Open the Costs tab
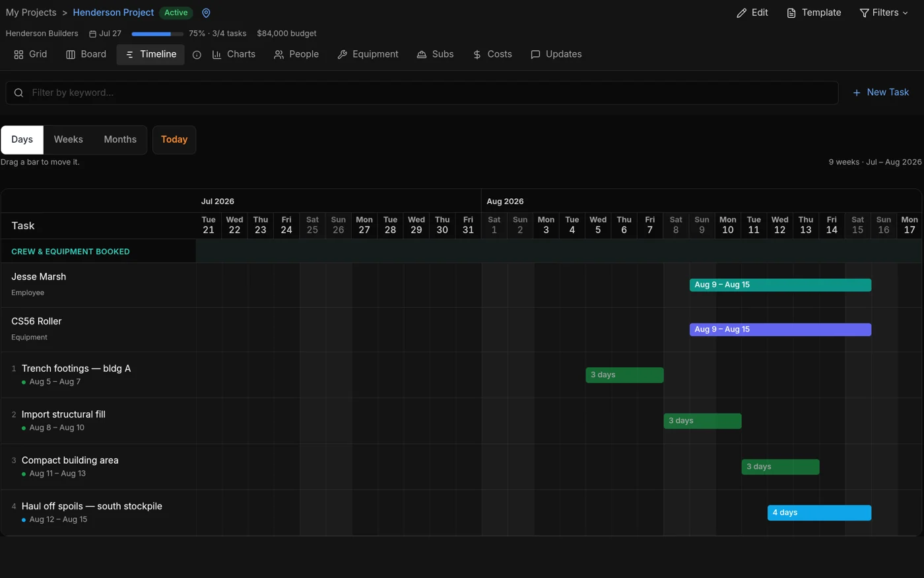 pos(492,54)
